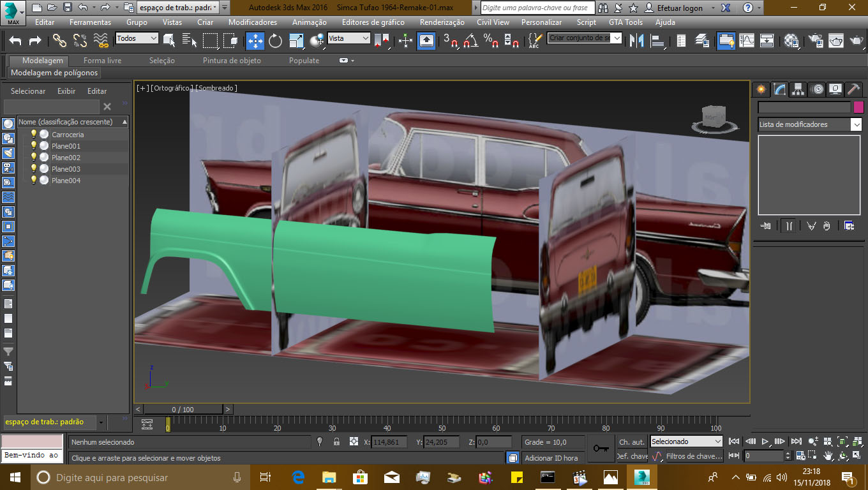Toggle the Plane002 light bulb off
This screenshot has height=490, width=868.
(34, 157)
